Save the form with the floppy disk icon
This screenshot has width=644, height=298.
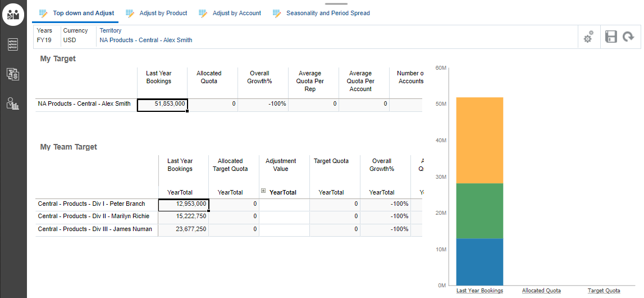(611, 37)
